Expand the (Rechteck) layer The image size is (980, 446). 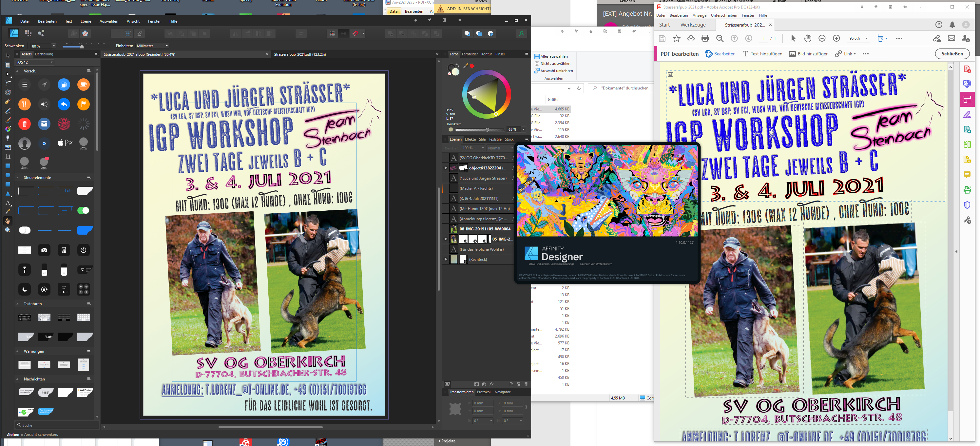(446, 259)
